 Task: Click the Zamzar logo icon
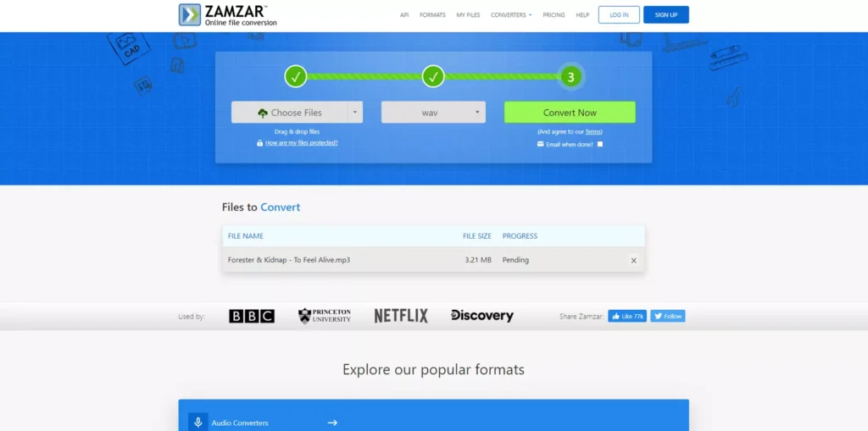[x=190, y=14]
